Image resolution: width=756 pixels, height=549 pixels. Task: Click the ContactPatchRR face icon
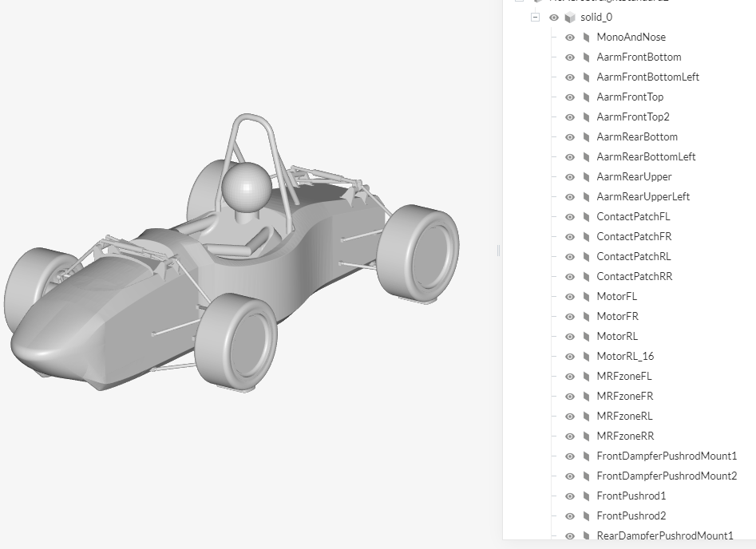pos(586,277)
